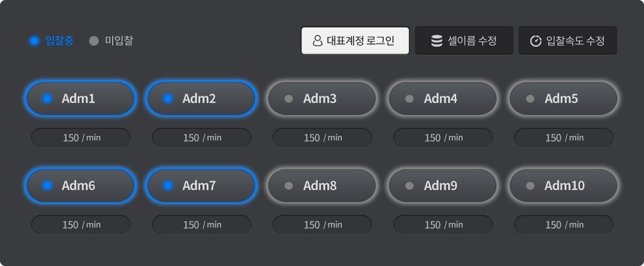Screen dimensions: 644x266
Task: Enable bidding on the Adm5 cell
Action: 563,99
